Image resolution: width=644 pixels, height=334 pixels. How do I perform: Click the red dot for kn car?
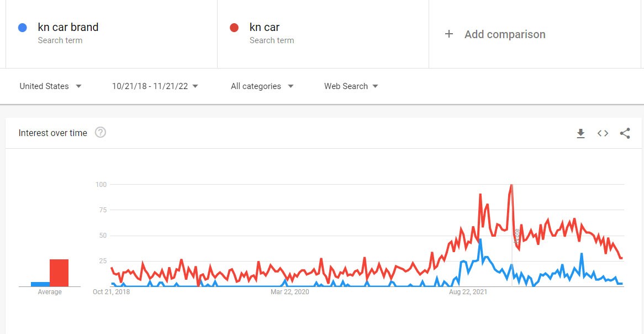[234, 28]
